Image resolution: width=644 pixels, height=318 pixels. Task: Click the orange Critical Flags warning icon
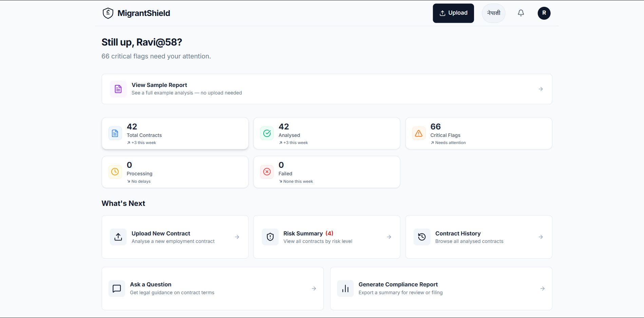tap(419, 133)
